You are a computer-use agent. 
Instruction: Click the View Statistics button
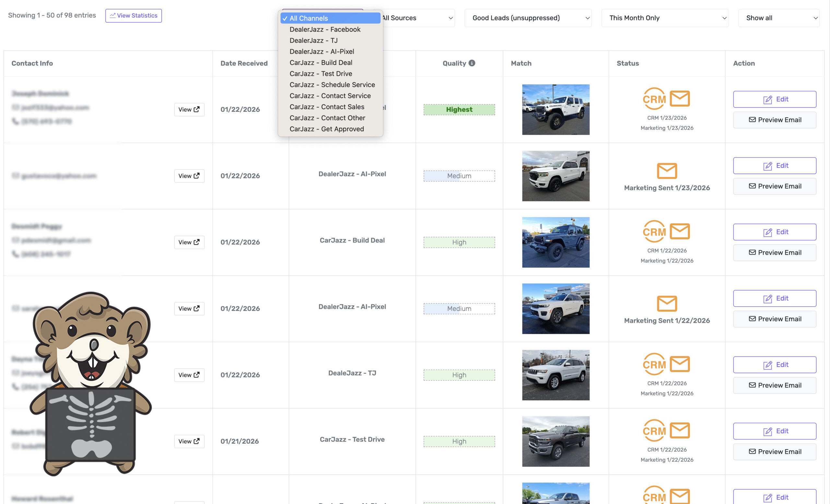(133, 16)
